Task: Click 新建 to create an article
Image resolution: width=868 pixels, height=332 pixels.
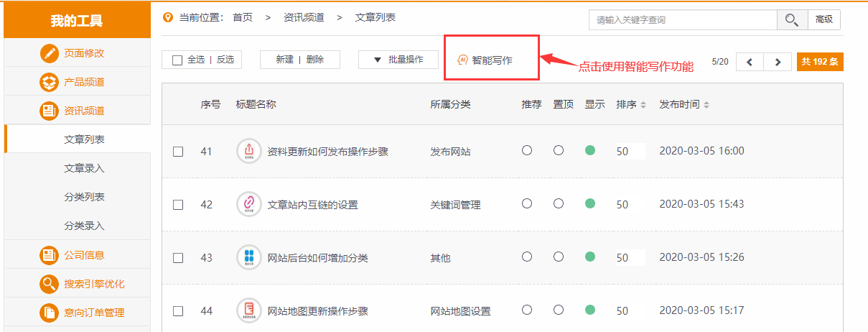Action: [x=285, y=60]
